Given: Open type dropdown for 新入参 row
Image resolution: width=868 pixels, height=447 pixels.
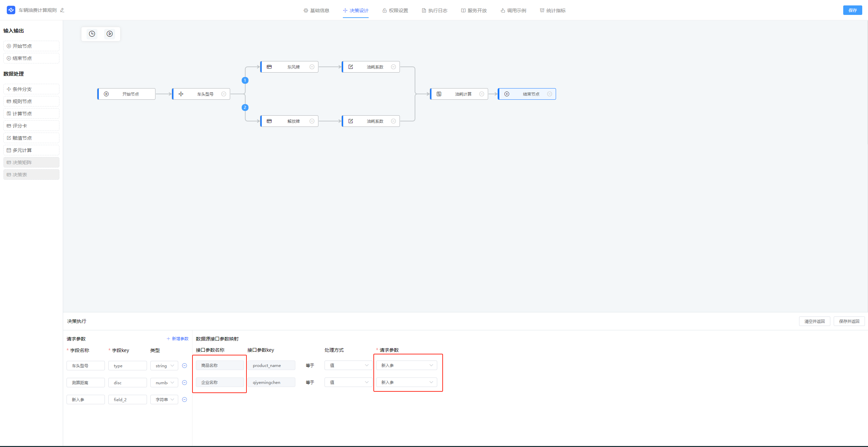Looking at the screenshot, I should pyautogui.click(x=164, y=400).
